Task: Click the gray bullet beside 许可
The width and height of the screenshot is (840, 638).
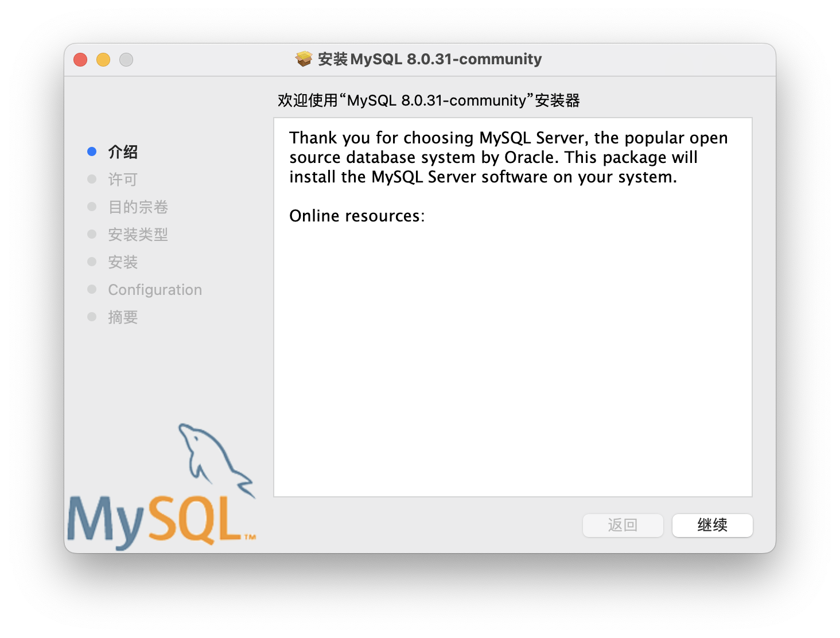Action: click(92, 179)
